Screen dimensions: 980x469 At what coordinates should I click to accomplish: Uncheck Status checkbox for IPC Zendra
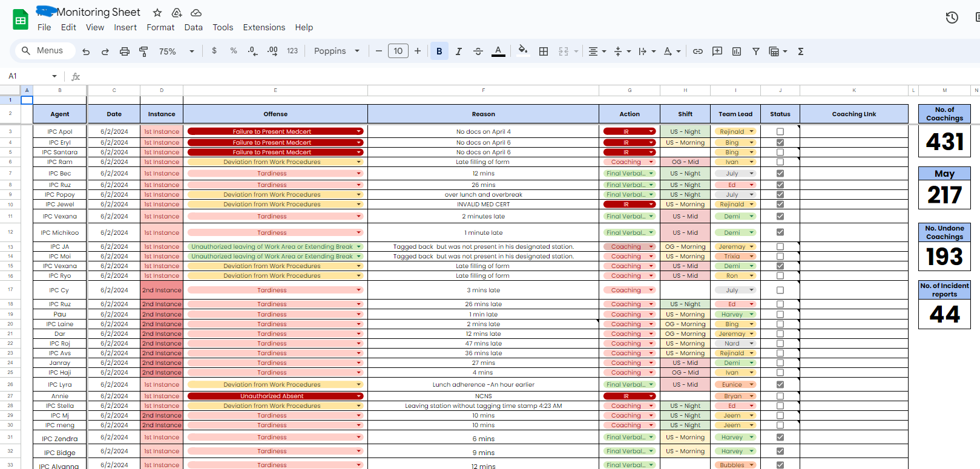pyautogui.click(x=780, y=438)
